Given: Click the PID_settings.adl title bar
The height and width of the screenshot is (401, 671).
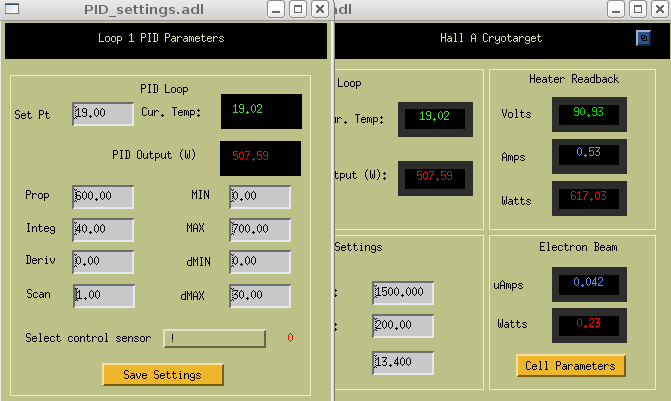Looking at the screenshot, I should tap(144, 9).
